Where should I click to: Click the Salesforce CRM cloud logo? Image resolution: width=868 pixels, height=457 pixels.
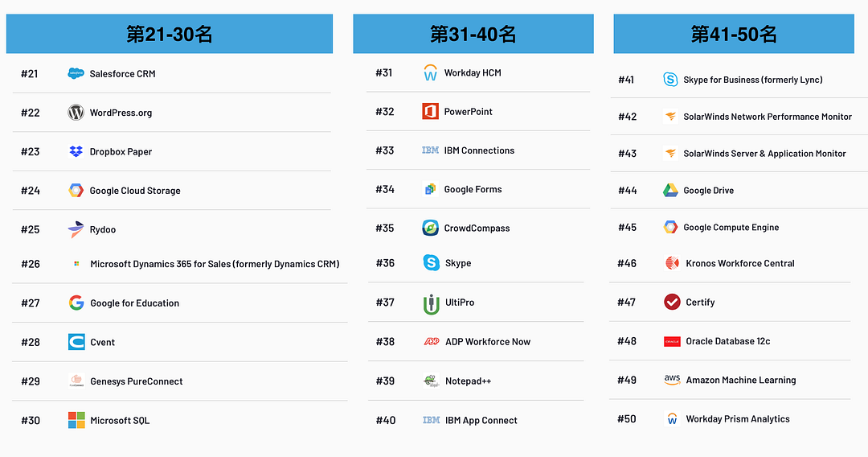tap(76, 73)
